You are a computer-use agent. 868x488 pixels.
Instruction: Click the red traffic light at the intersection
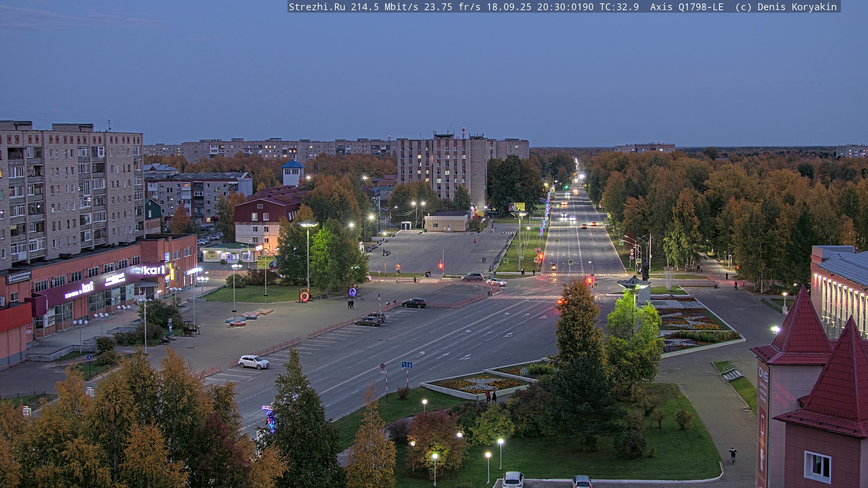pos(589,280)
